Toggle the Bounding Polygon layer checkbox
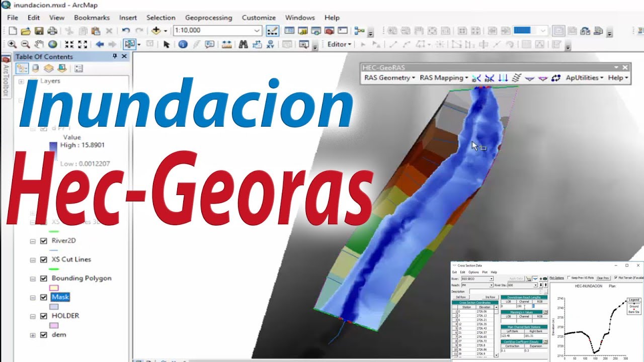 (x=44, y=278)
